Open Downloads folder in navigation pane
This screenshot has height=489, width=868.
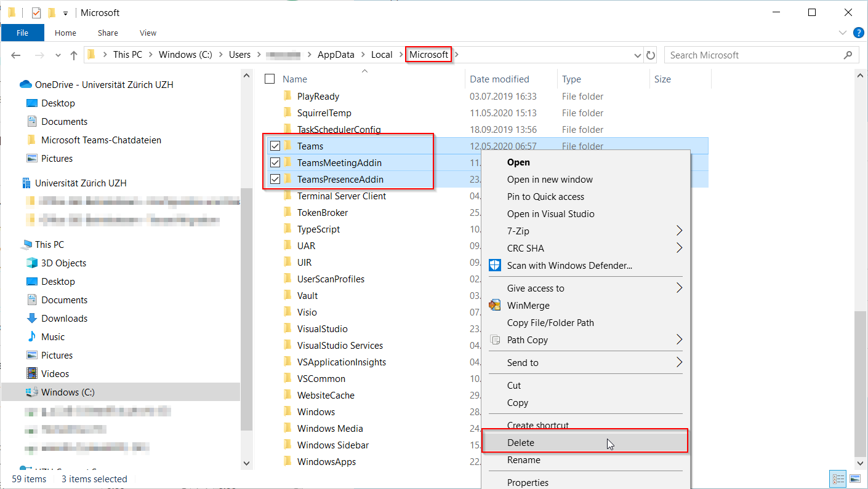click(64, 319)
